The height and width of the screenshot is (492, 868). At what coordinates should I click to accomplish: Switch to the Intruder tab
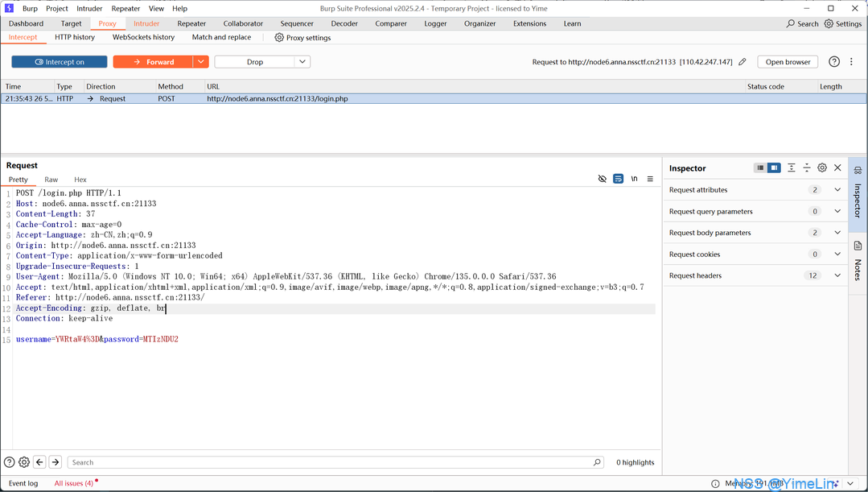pyautogui.click(x=146, y=24)
